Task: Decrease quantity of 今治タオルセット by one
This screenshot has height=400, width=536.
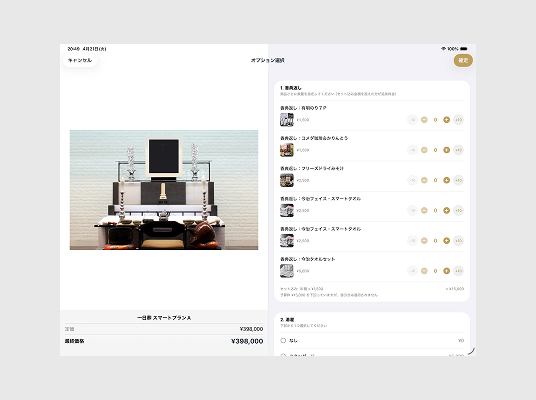Action: (424, 271)
